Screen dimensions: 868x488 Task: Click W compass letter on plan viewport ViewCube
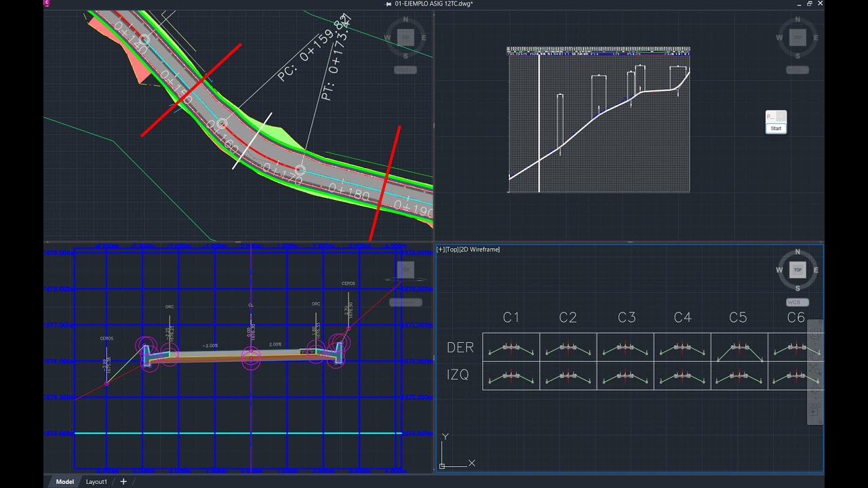point(387,38)
